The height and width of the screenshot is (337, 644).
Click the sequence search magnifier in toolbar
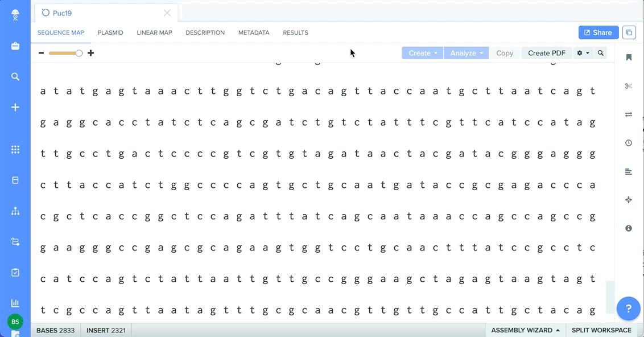pos(600,53)
